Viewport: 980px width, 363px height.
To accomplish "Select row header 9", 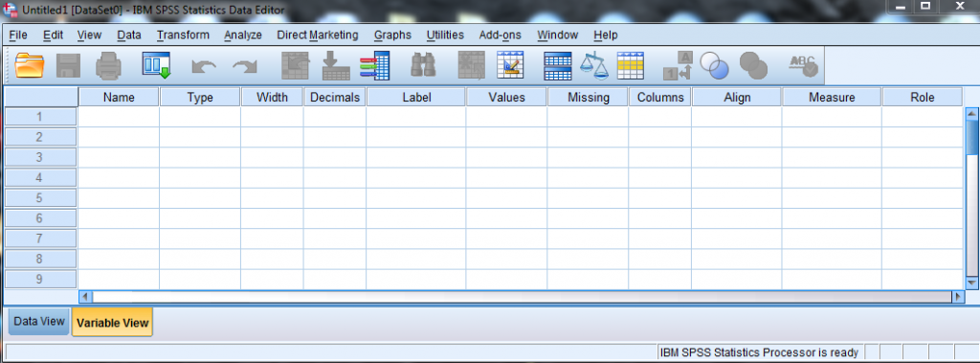I will click(40, 279).
